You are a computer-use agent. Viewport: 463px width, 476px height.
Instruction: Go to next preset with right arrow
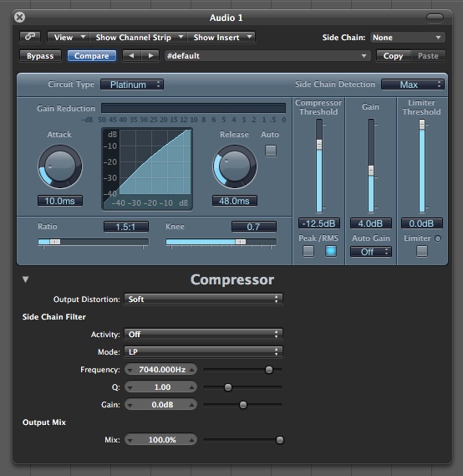point(150,56)
